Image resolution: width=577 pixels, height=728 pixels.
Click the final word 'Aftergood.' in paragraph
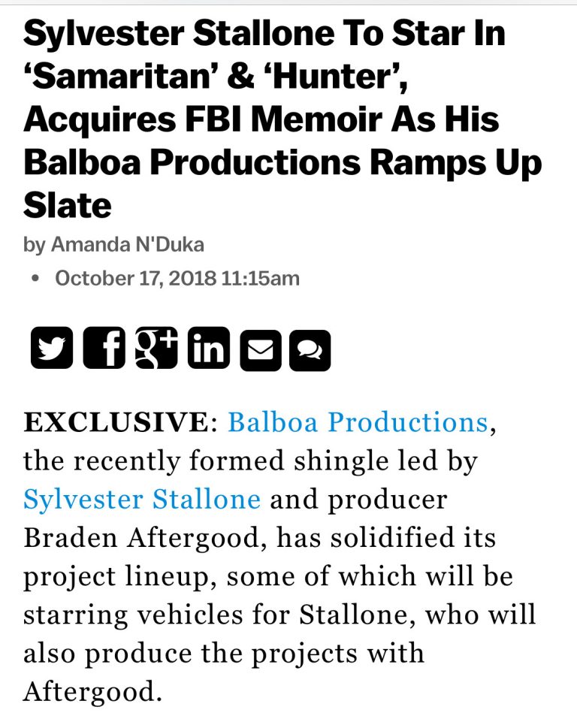pyautogui.click(x=92, y=691)
